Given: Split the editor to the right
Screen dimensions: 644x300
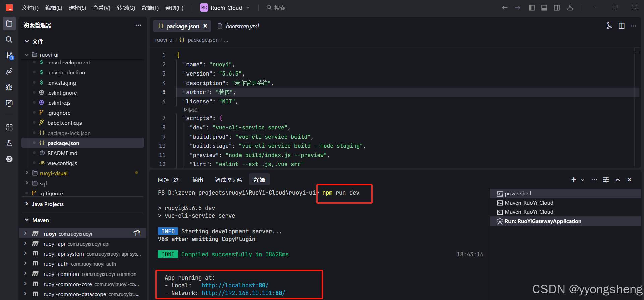Looking at the screenshot, I should click(x=622, y=26).
